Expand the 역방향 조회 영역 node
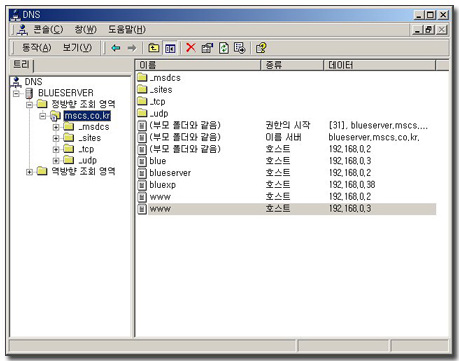The width and height of the screenshot is (459, 361). (x=29, y=172)
